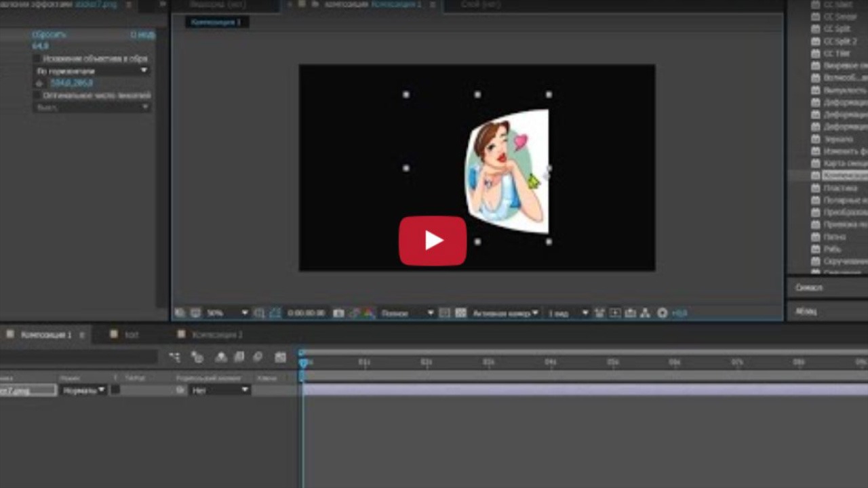Switch to the test timeline tab
The height and width of the screenshot is (488, 868).
click(x=131, y=335)
